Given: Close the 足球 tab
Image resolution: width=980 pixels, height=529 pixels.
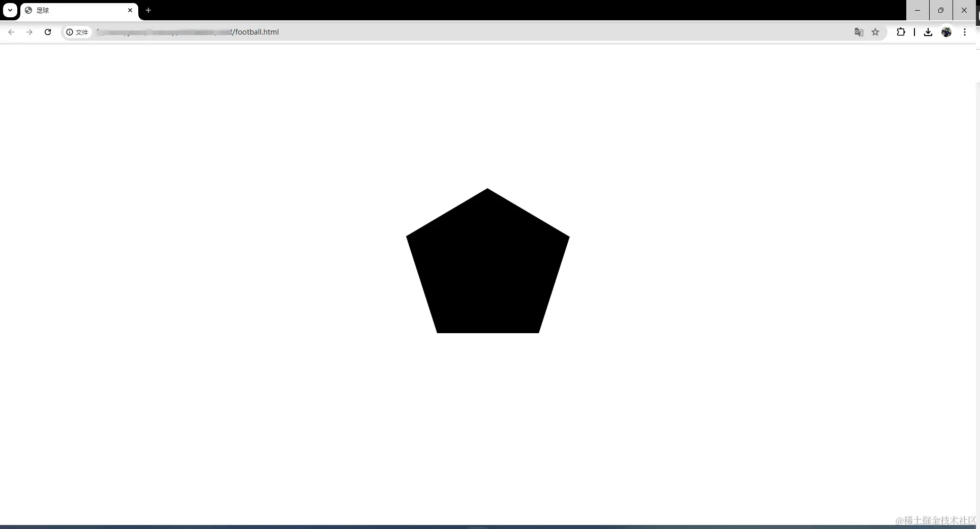Looking at the screenshot, I should [130, 10].
